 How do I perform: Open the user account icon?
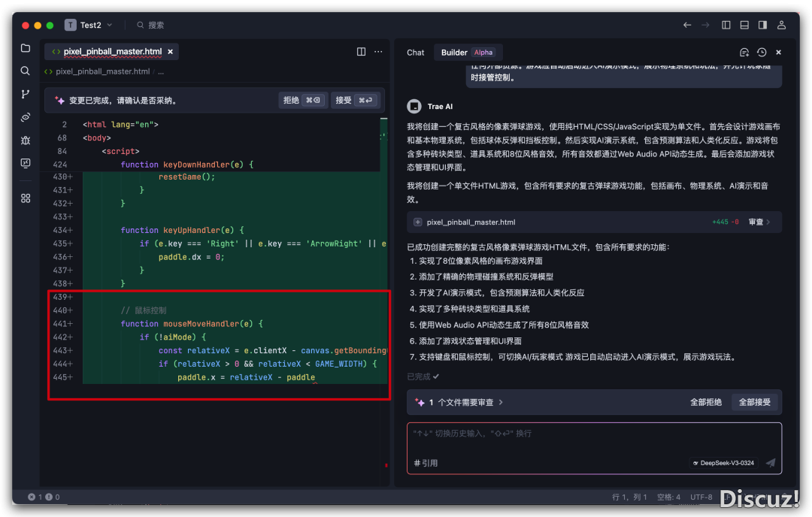tap(781, 25)
